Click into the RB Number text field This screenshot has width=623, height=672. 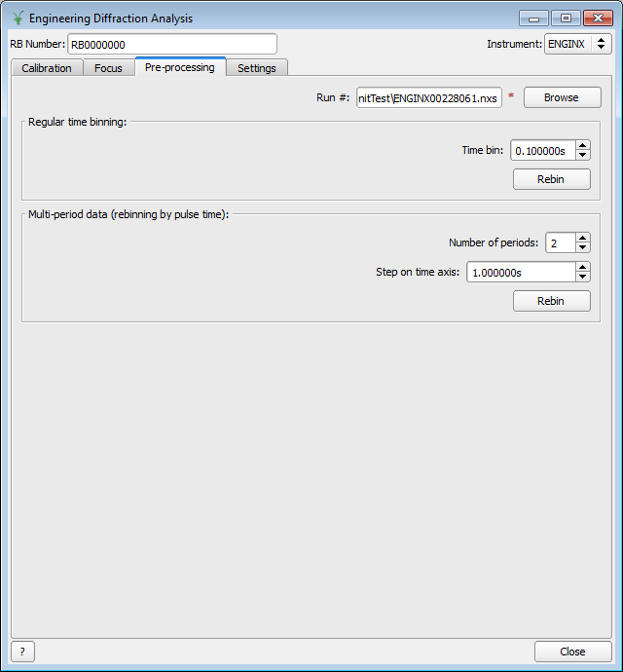(172, 44)
